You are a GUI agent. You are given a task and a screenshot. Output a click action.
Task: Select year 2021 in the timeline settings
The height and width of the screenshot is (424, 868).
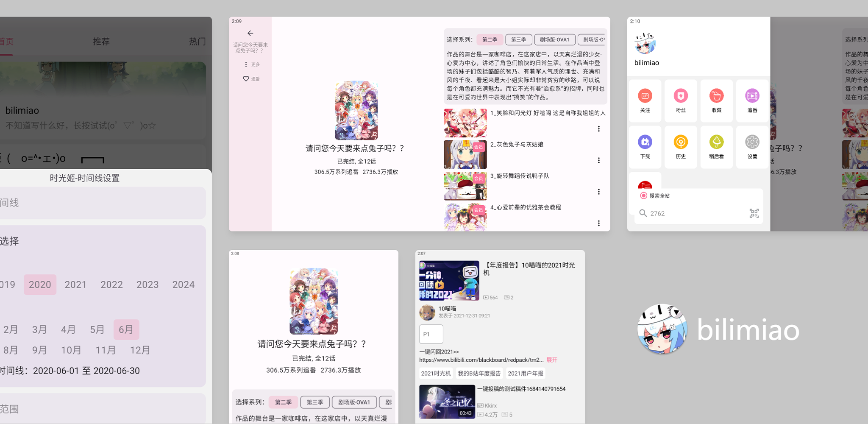point(75,285)
